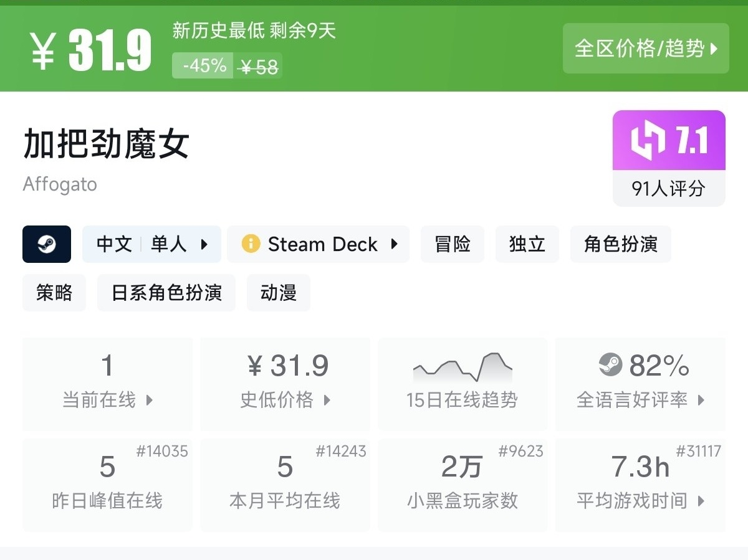Screen dimensions: 748x560
Task: View the 15日在线趋势 chart
Action: [x=463, y=384]
